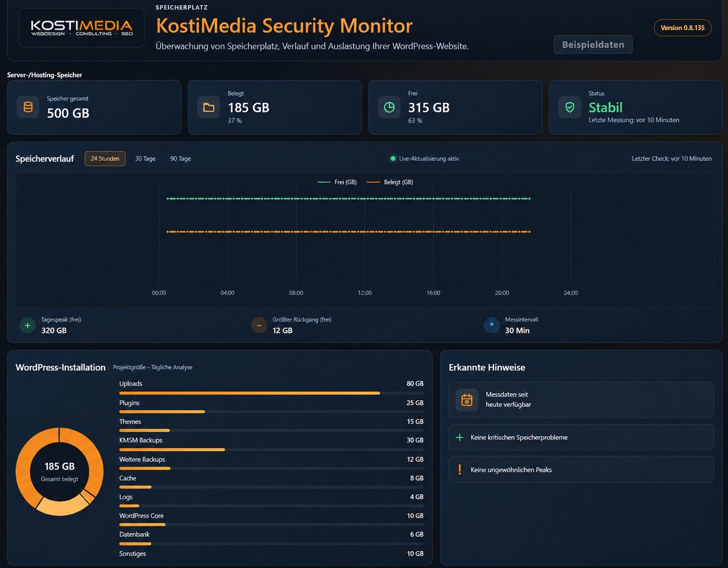Click the shield icon in the Status card
The width and height of the screenshot is (728, 568).
[570, 107]
